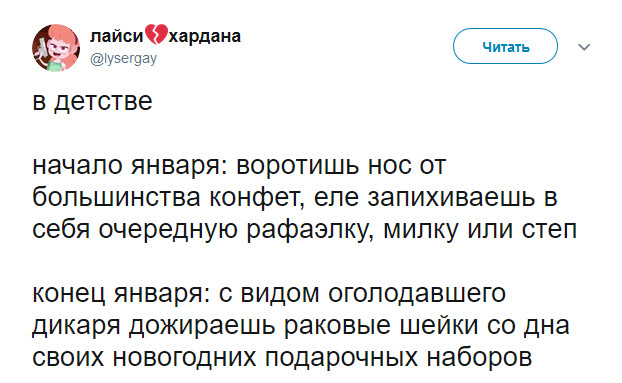Click the word лайси in the display name

pos(116,36)
